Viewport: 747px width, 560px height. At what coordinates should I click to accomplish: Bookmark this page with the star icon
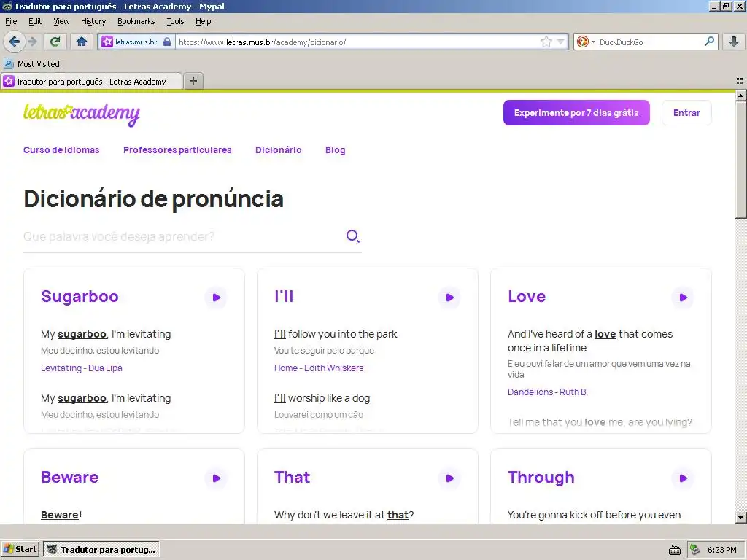click(546, 42)
